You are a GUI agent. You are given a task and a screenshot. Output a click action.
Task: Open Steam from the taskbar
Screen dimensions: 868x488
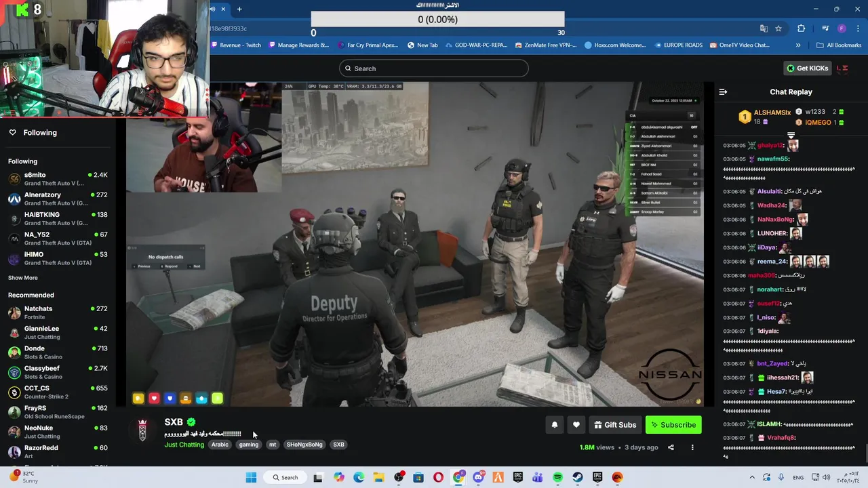[577, 477]
